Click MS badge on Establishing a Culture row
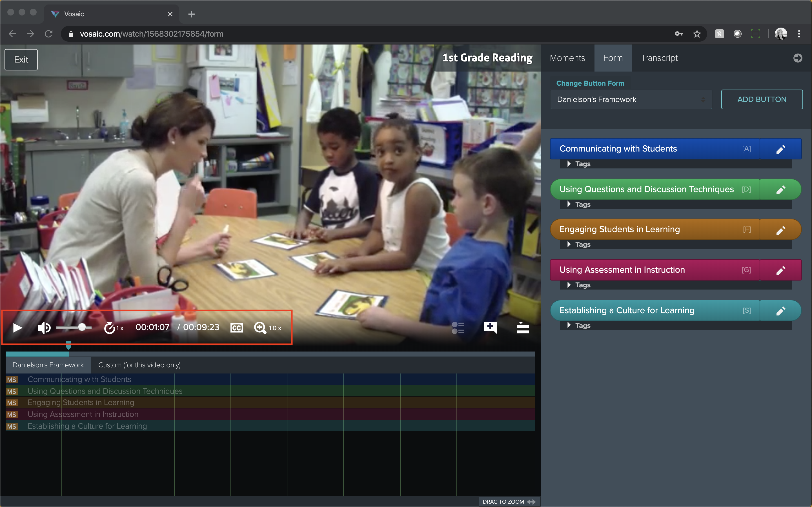 (x=12, y=426)
